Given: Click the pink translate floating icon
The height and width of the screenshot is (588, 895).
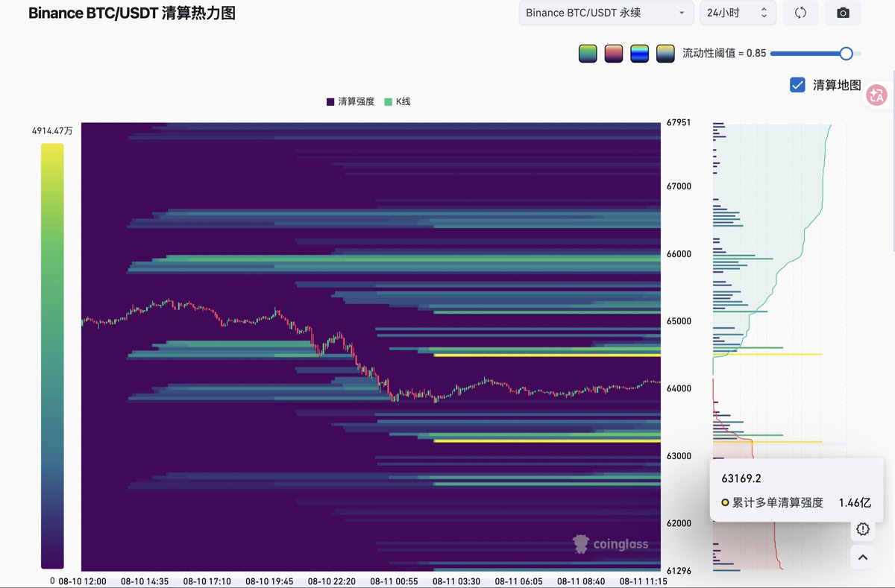Looking at the screenshot, I should click(x=876, y=94).
